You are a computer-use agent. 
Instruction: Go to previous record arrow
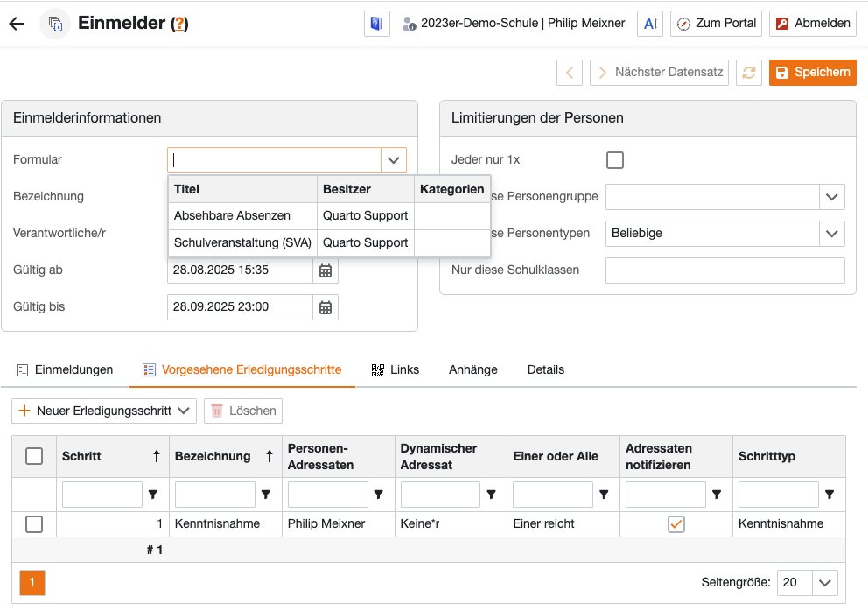[570, 73]
